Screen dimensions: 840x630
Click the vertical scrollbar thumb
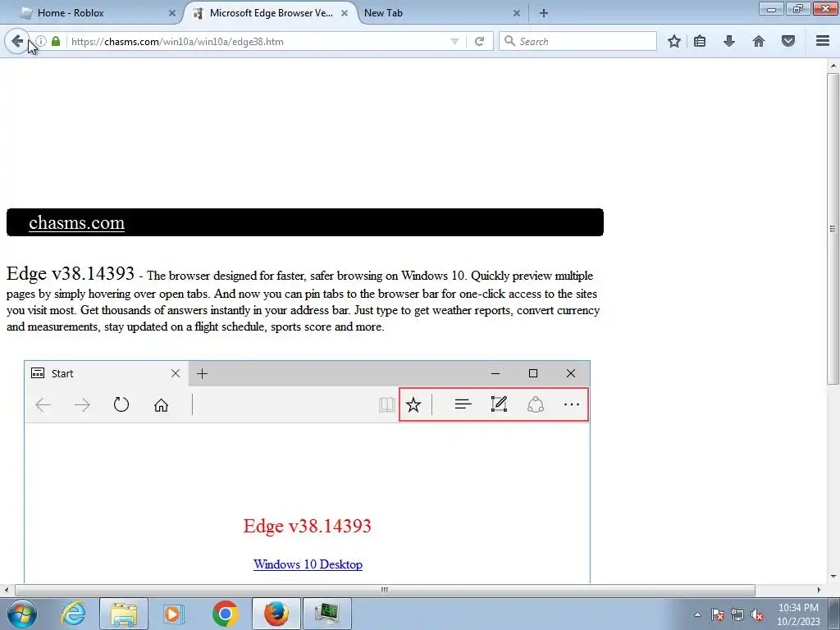pyautogui.click(x=833, y=229)
